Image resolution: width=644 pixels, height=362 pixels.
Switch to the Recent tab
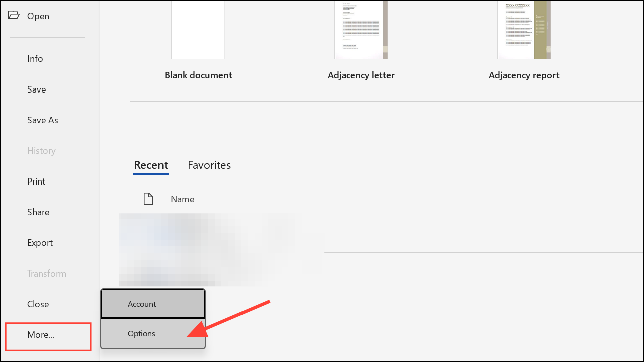(151, 165)
